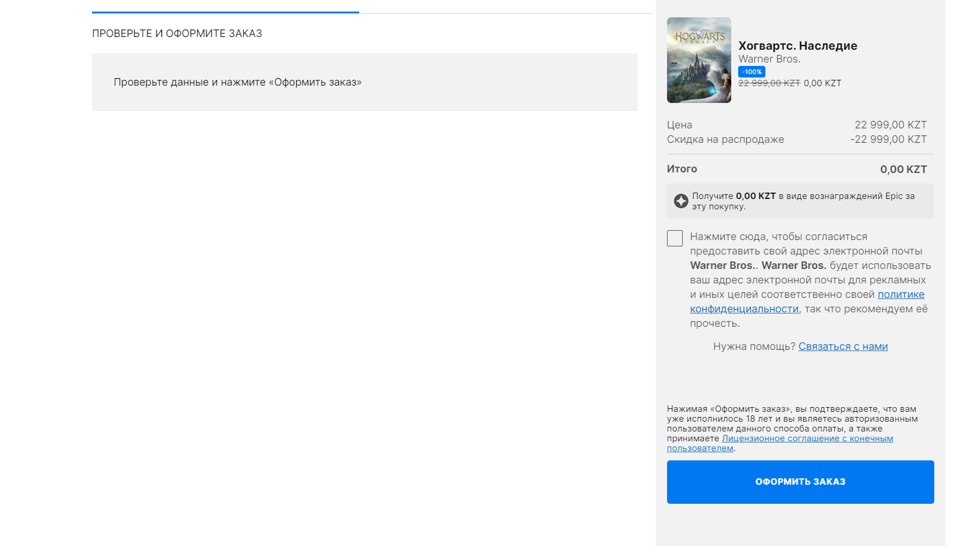Click the -100% discount badge

tap(751, 72)
